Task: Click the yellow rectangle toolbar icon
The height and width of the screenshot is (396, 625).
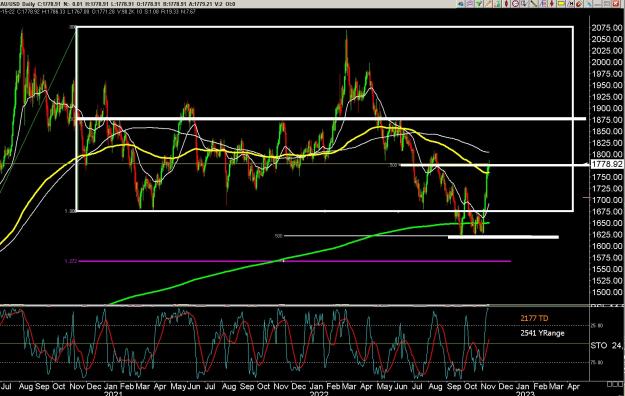Action: tap(560, 4)
